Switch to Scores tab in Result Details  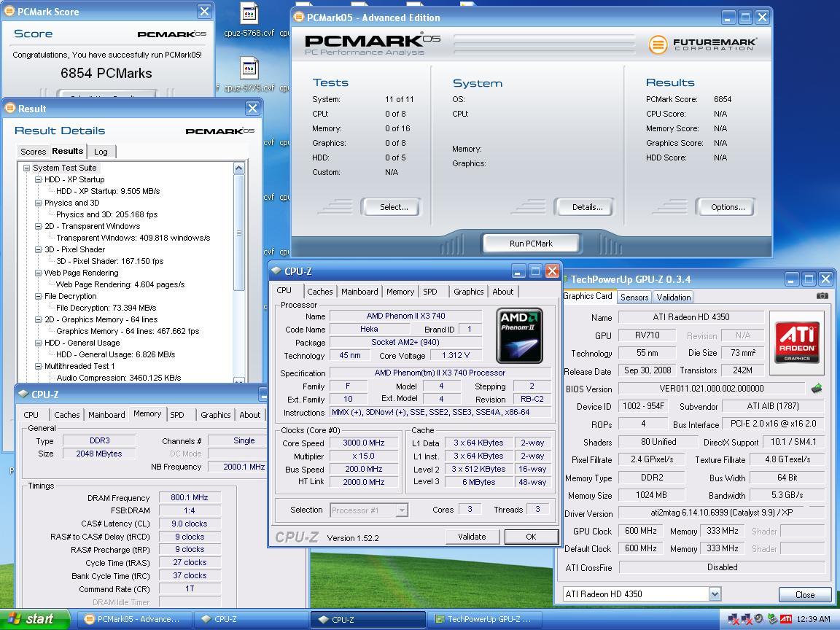pyautogui.click(x=34, y=152)
